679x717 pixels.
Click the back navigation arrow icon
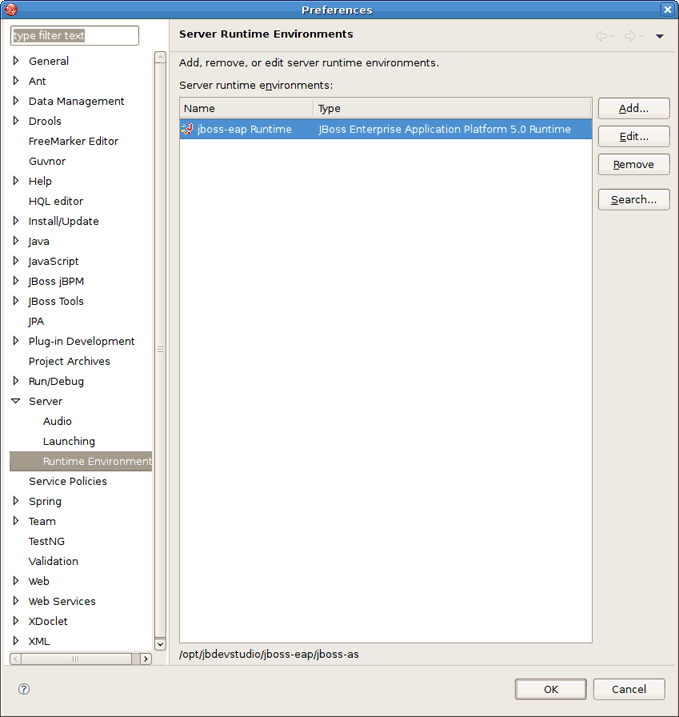[601, 36]
